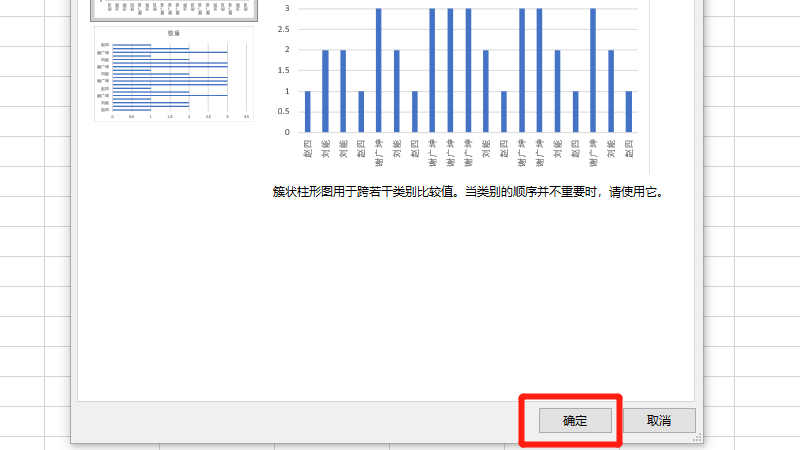Select the top clustered column chart thumbnail

coord(174,10)
